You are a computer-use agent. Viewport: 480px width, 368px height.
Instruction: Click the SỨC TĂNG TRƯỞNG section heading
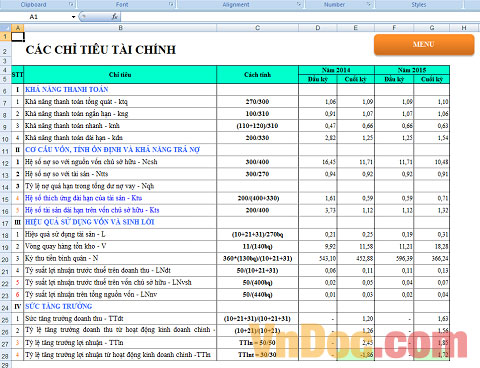(x=58, y=306)
